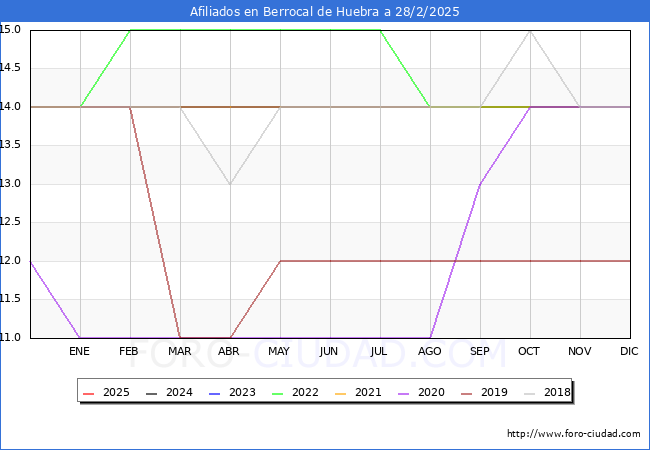Click the 2022 line peak at FEB
This screenshot has height=450, width=650.
131,30
